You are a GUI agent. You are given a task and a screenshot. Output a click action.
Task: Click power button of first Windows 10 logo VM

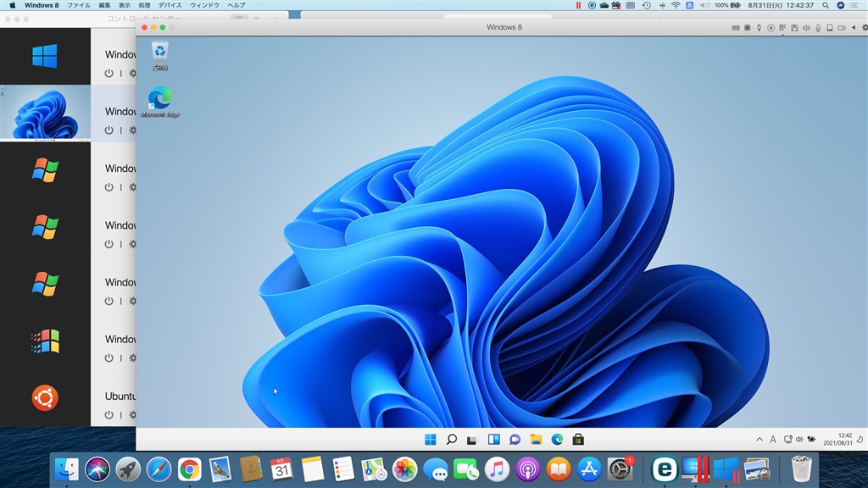click(109, 73)
